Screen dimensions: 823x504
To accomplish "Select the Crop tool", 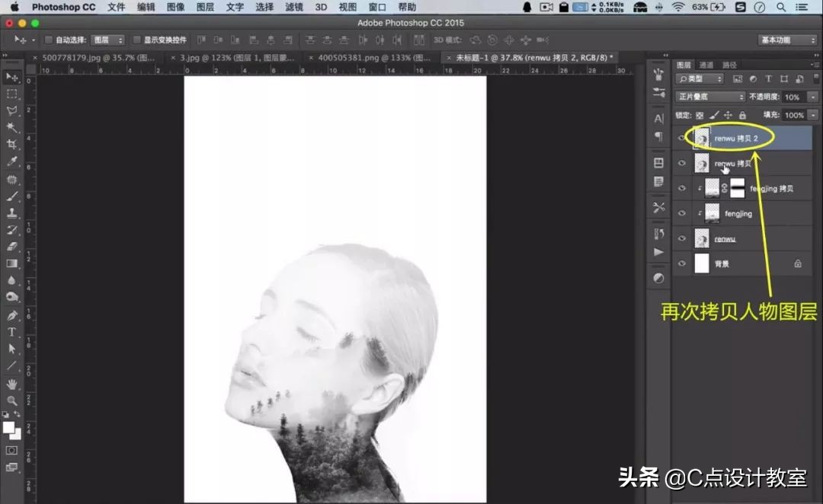I will [12, 144].
